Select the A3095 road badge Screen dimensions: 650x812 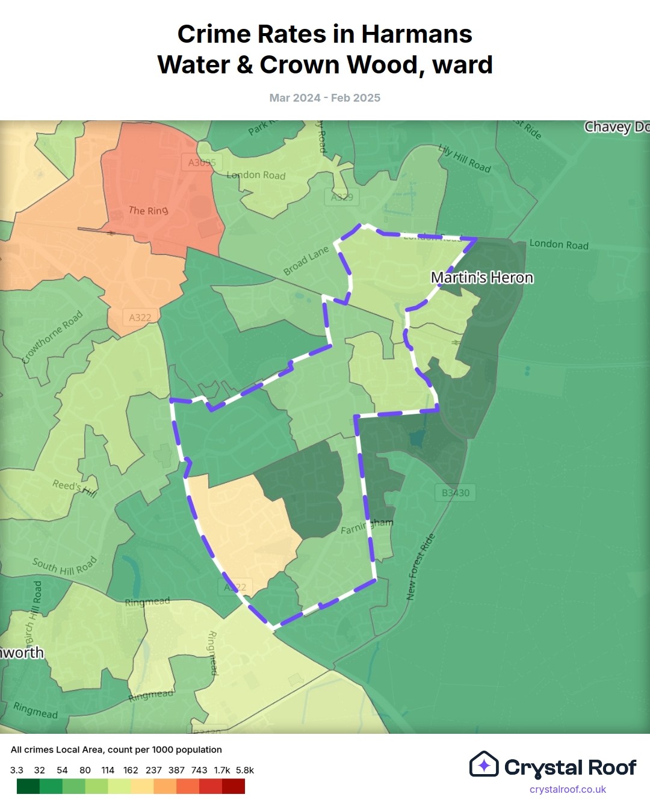[x=202, y=162]
